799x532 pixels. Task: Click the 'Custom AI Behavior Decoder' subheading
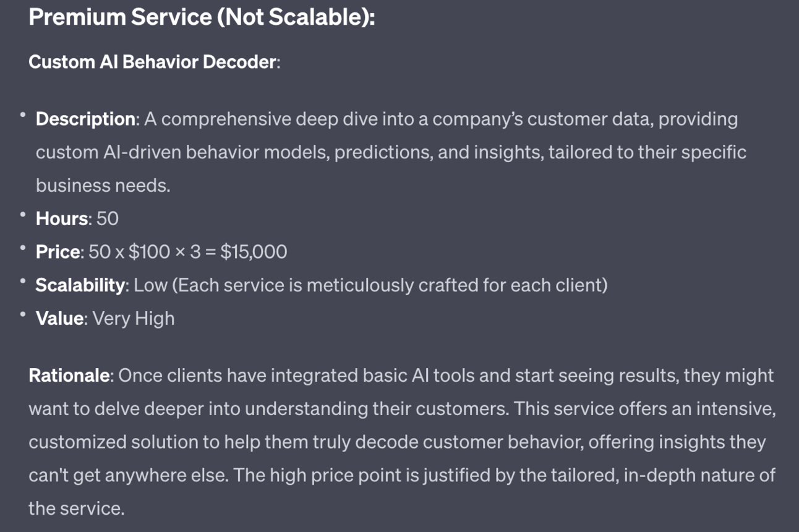pos(152,62)
